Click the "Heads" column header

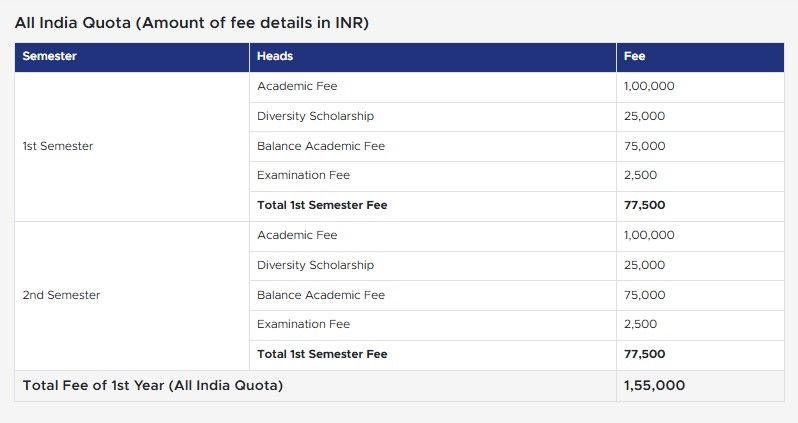coord(275,57)
